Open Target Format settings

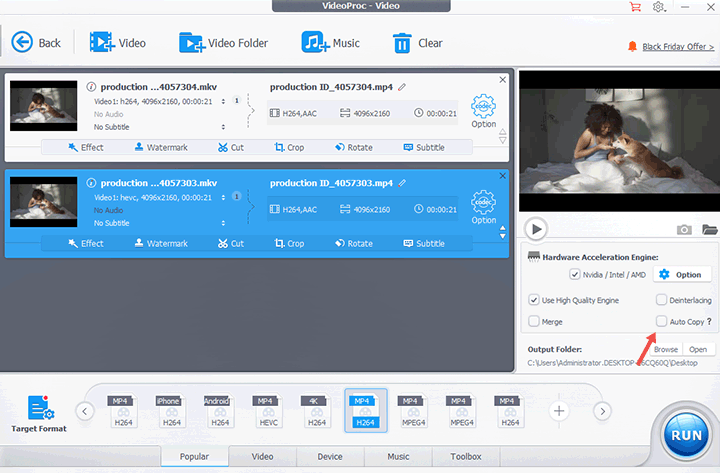point(39,414)
